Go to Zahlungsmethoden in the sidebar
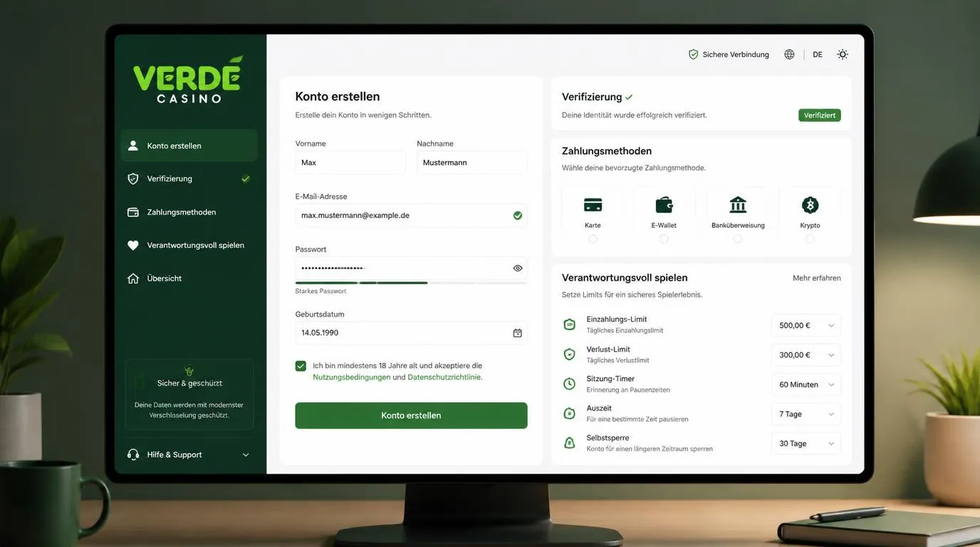 point(189,212)
